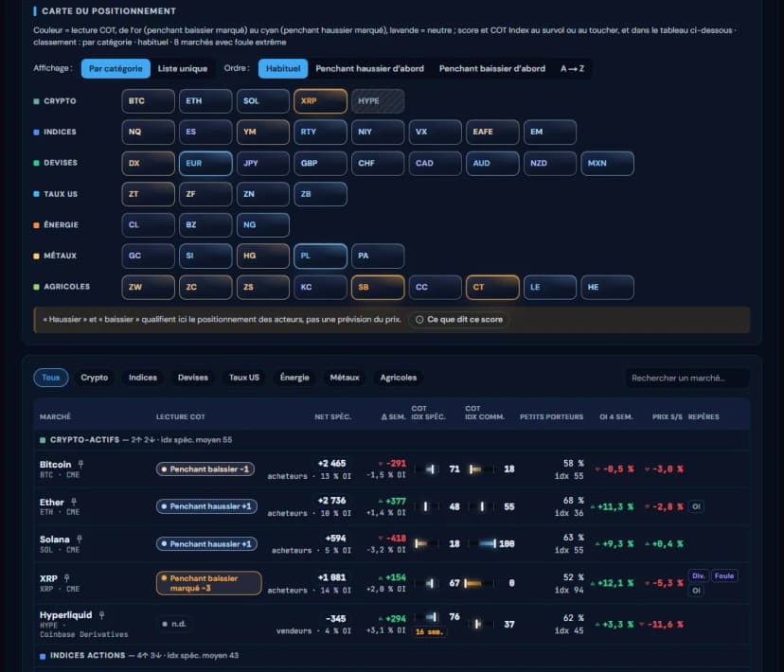
Task: Select the HYPE crypto tile
Action: (x=378, y=101)
